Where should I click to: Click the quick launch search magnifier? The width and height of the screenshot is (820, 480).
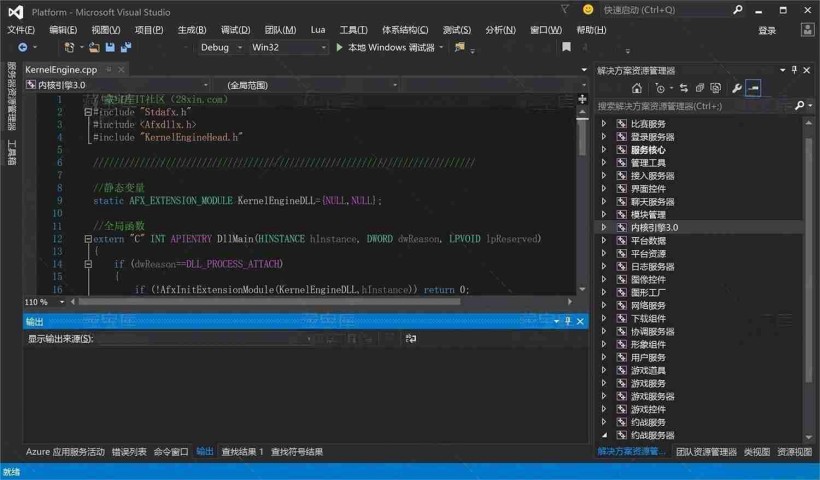pos(738,9)
